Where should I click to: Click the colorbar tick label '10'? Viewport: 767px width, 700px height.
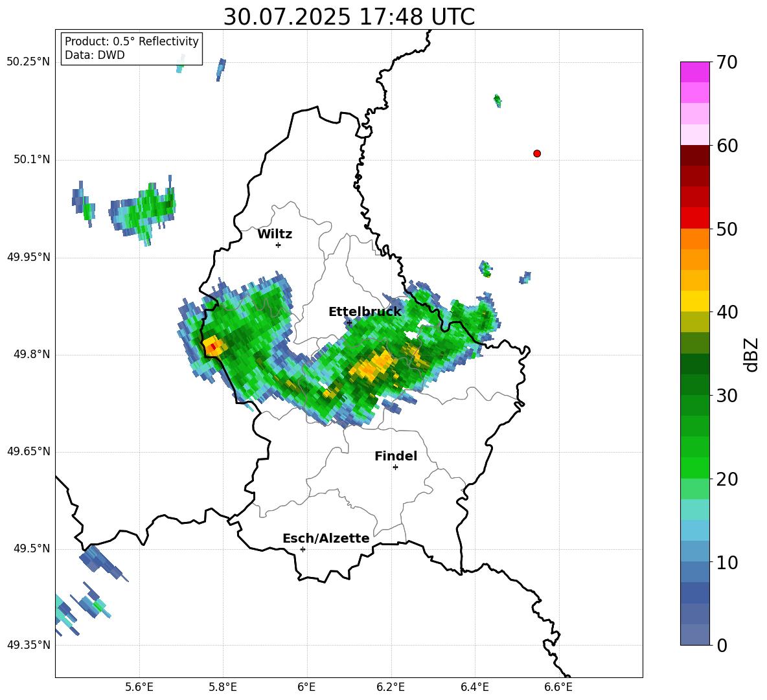click(x=727, y=562)
